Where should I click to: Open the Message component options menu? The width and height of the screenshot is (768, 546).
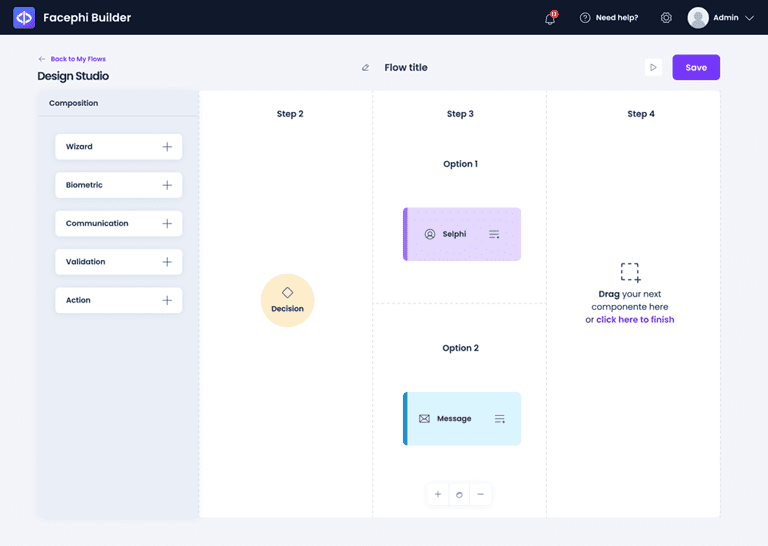coord(499,419)
